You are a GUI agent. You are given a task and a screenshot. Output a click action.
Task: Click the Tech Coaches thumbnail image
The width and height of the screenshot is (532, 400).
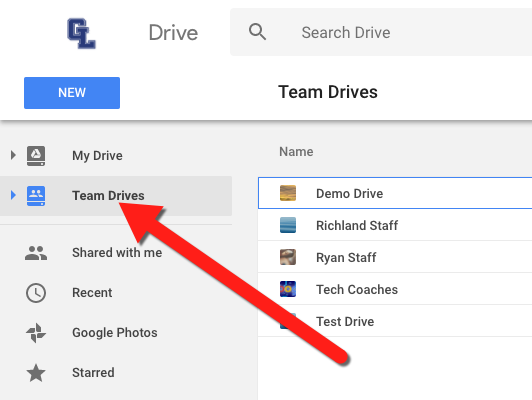click(x=288, y=289)
